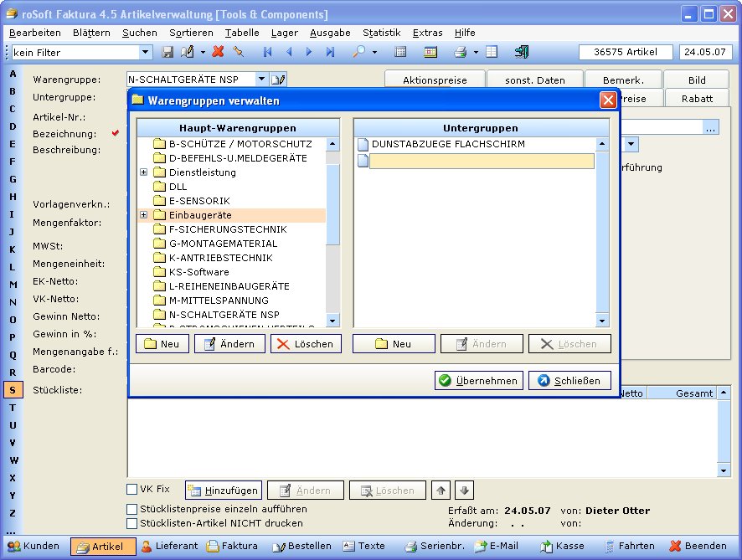Image resolution: width=742 pixels, height=560 pixels.
Task: Select G-MONTAGEMATERIAL in the group list
Action: pos(223,244)
